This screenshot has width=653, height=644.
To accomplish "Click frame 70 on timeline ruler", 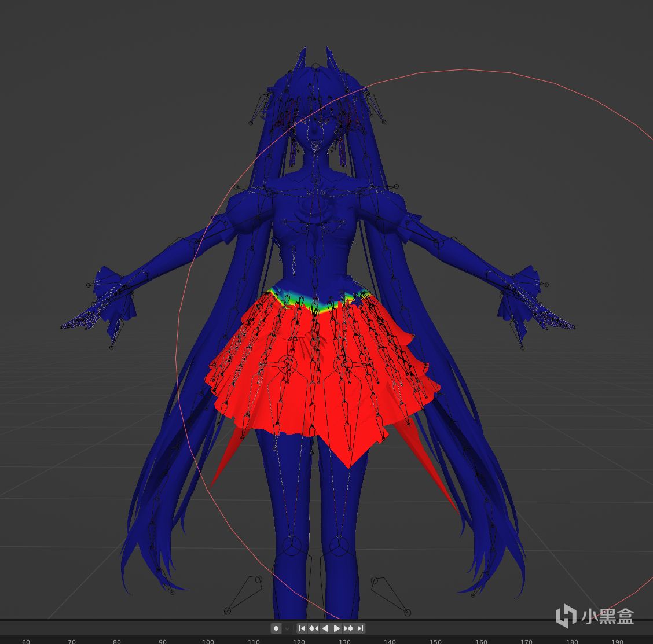I will point(72,641).
